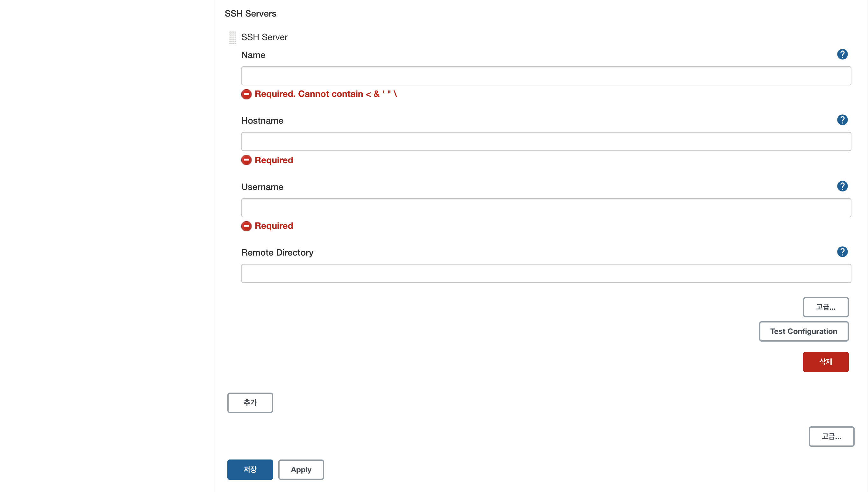Focus the Remote Directory input field
Screen dimensions: 868x492
click(x=546, y=273)
